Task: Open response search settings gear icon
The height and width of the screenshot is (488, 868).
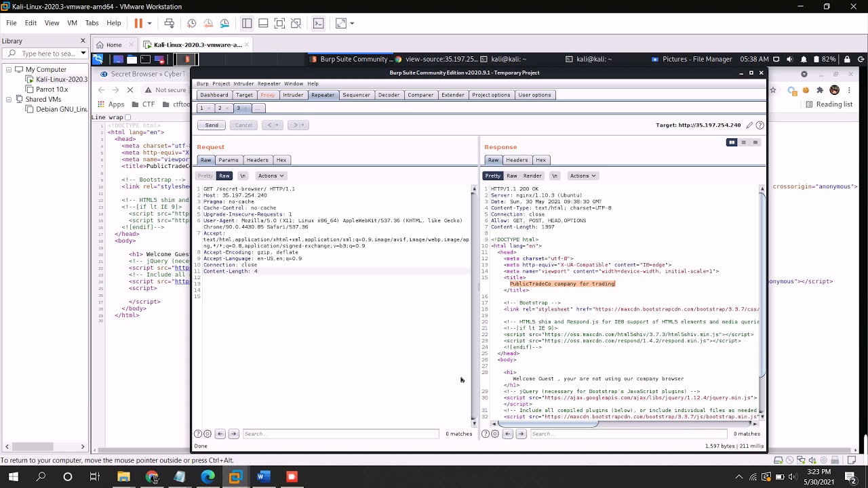Action: pyautogui.click(x=495, y=434)
